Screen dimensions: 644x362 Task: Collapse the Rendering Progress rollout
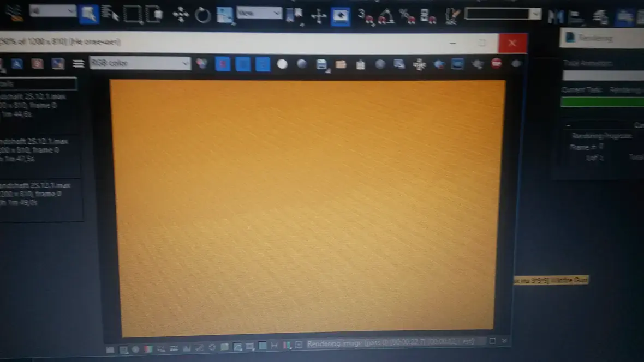point(567,125)
